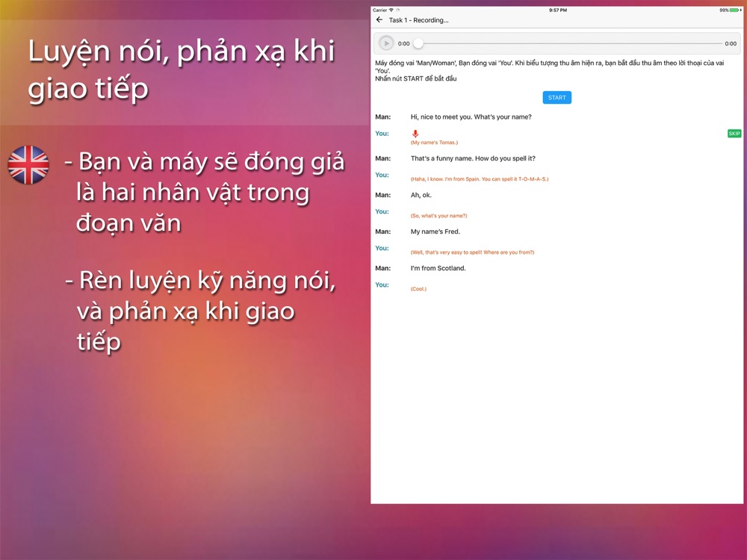Click the instruction text 'Nhấn nút START để bắt đầu'
Image resolution: width=747 pixels, height=560 pixels.
[415, 78]
